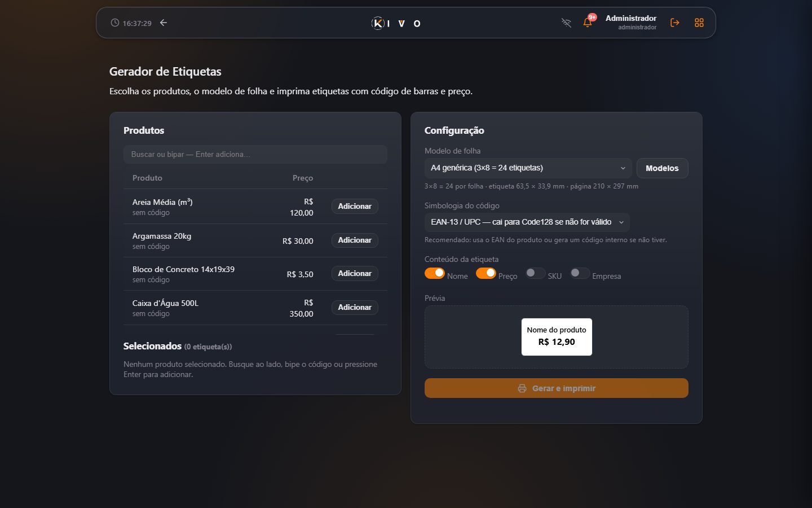Enable the SKU toggle
This screenshot has height=508, width=812.
535,273
